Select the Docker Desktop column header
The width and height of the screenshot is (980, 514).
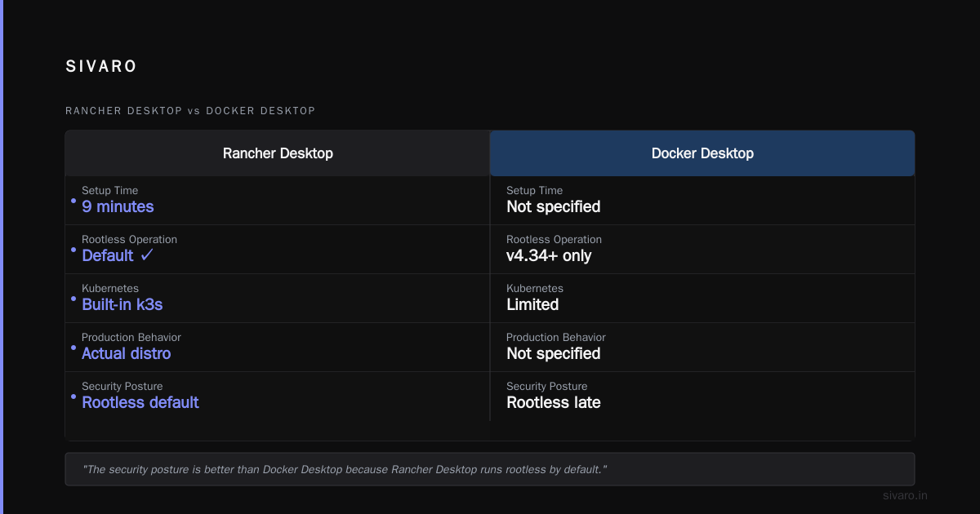[702, 153]
